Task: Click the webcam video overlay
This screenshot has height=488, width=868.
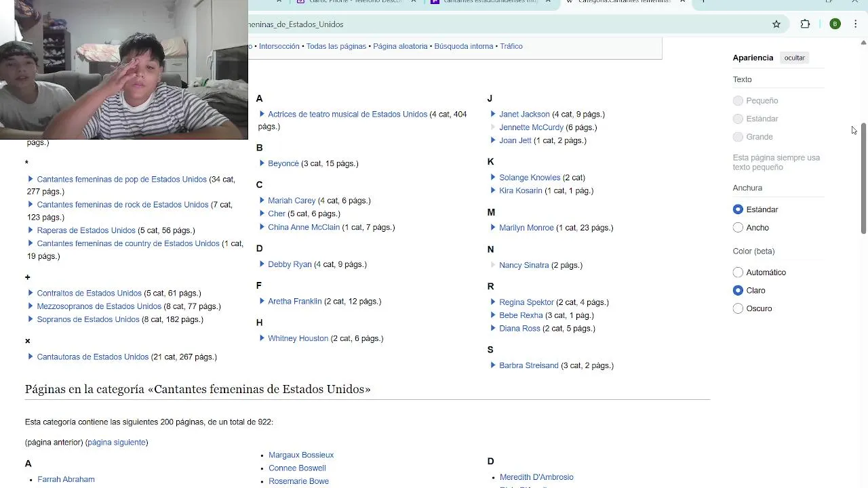Action: 124,69
